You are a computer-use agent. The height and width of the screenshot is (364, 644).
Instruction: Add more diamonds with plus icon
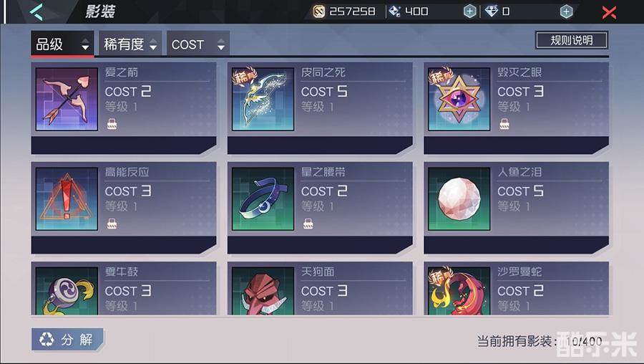pyautogui.click(x=566, y=11)
